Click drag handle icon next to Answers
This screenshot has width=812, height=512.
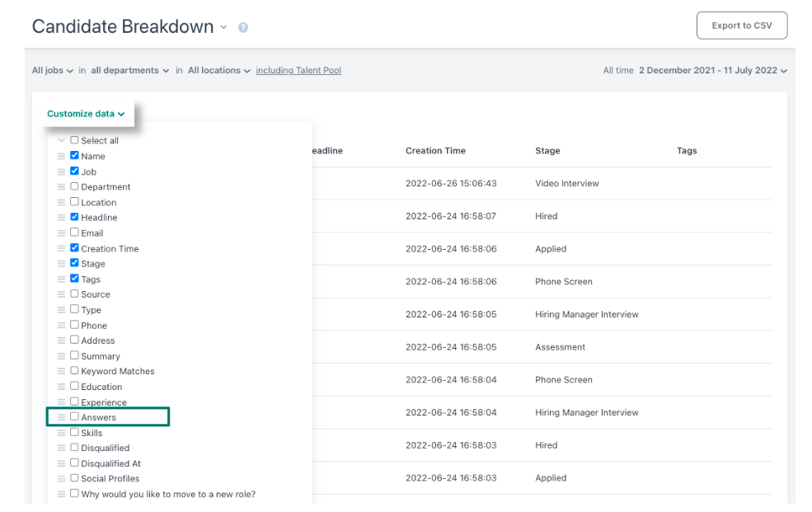(61, 417)
